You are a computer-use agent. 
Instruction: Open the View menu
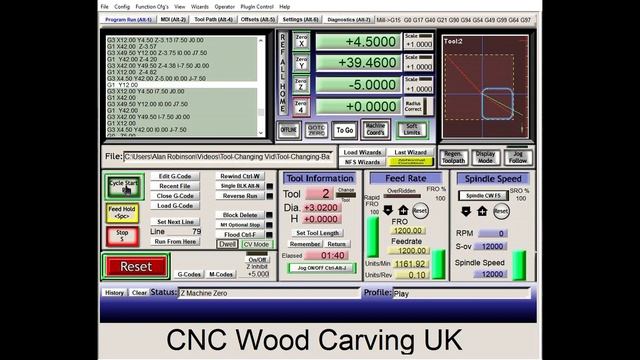[180, 7]
